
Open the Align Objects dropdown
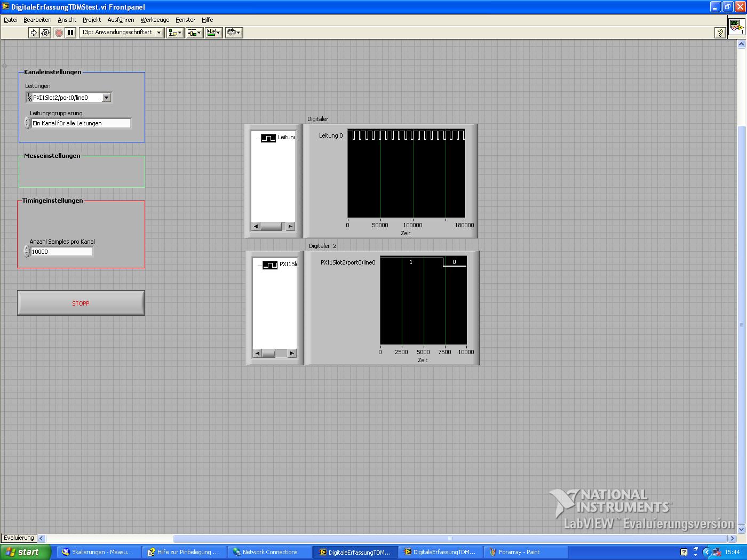(x=175, y=33)
